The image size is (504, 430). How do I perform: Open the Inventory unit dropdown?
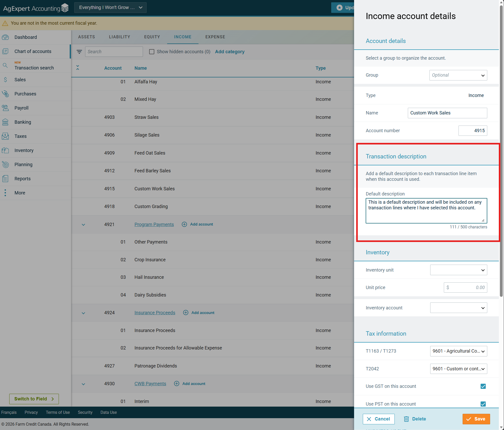[458, 270]
